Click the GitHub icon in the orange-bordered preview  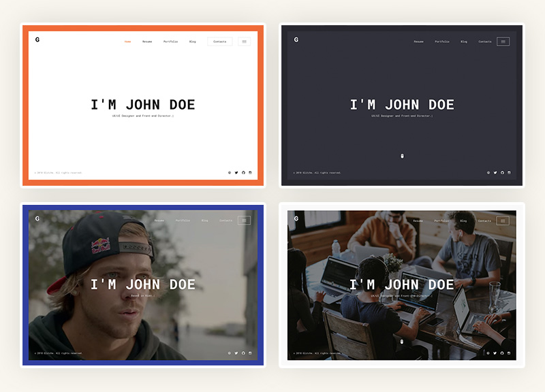click(x=243, y=172)
